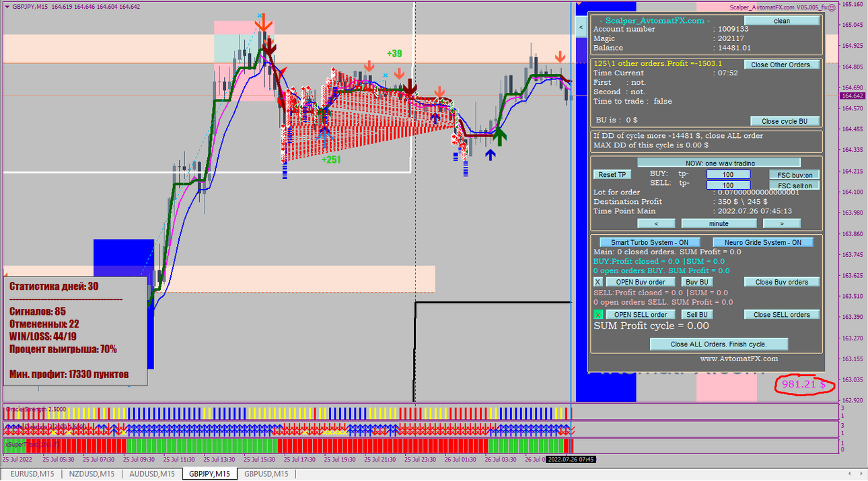This screenshot has width=868, height=481.
Task: Click the account number 1009133
Action: click(733, 29)
